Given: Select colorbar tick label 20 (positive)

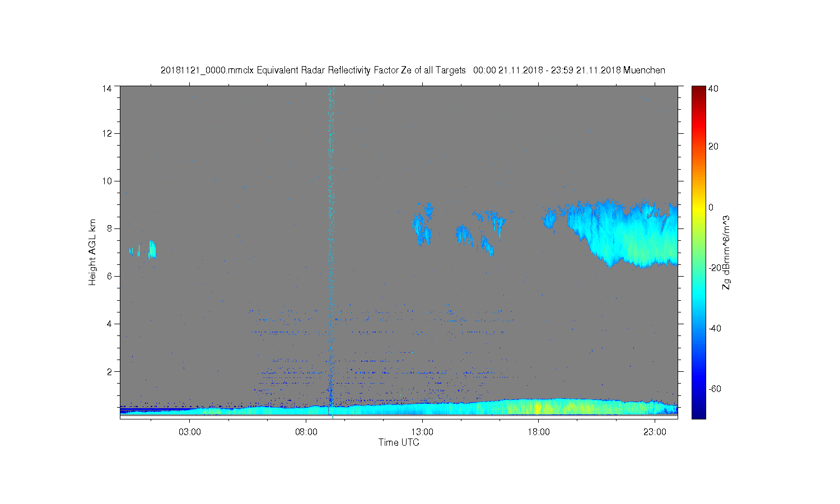Looking at the screenshot, I should pyautogui.click(x=713, y=147).
